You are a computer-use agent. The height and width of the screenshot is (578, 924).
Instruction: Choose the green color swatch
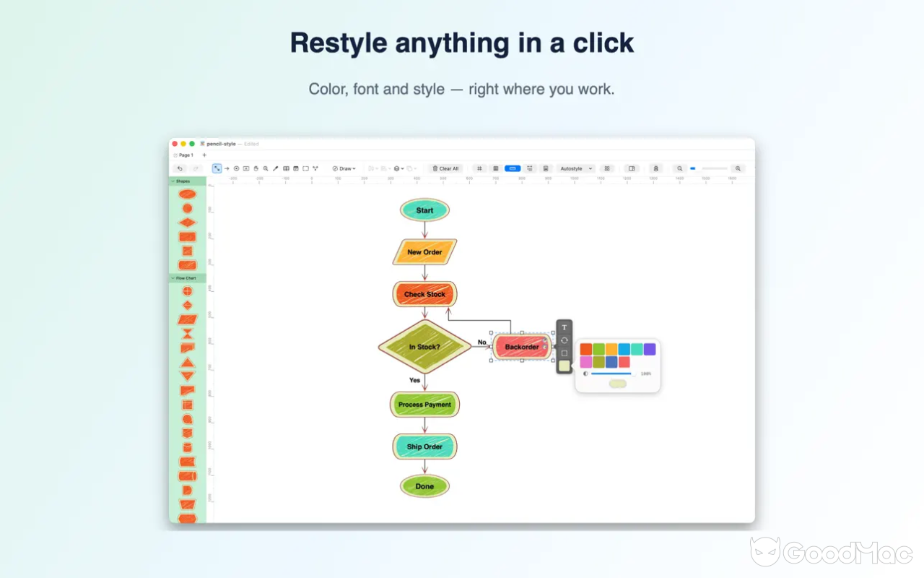[x=599, y=349]
